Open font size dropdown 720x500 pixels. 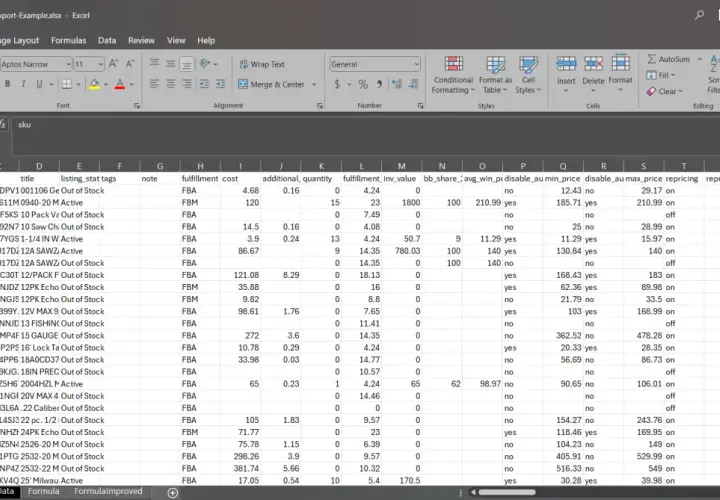tap(101, 64)
